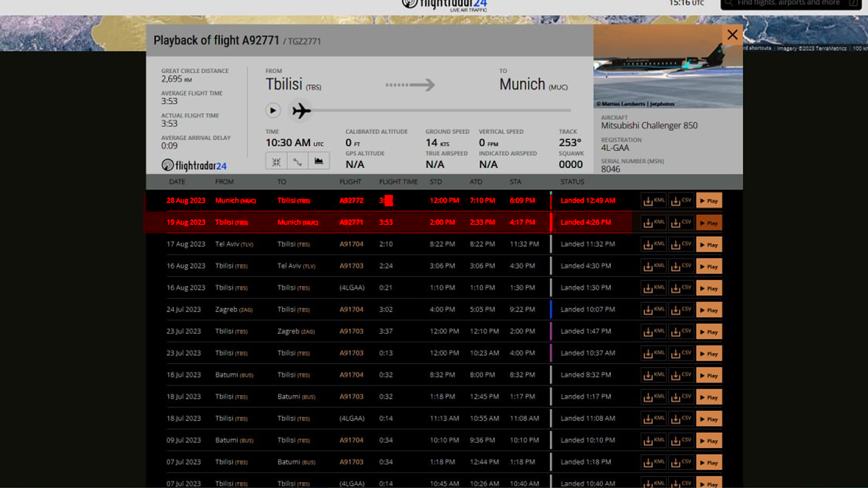
Task: Download CSV for 09 Jul Batumi flight
Action: pos(681,441)
